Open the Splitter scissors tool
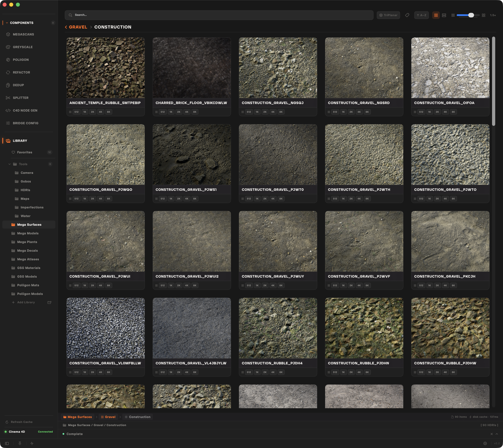The image size is (503, 448). tap(21, 98)
